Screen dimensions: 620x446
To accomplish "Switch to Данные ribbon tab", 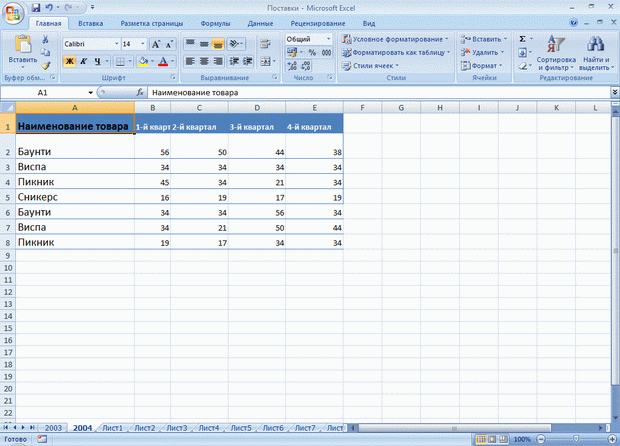I will click(x=260, y=23).
